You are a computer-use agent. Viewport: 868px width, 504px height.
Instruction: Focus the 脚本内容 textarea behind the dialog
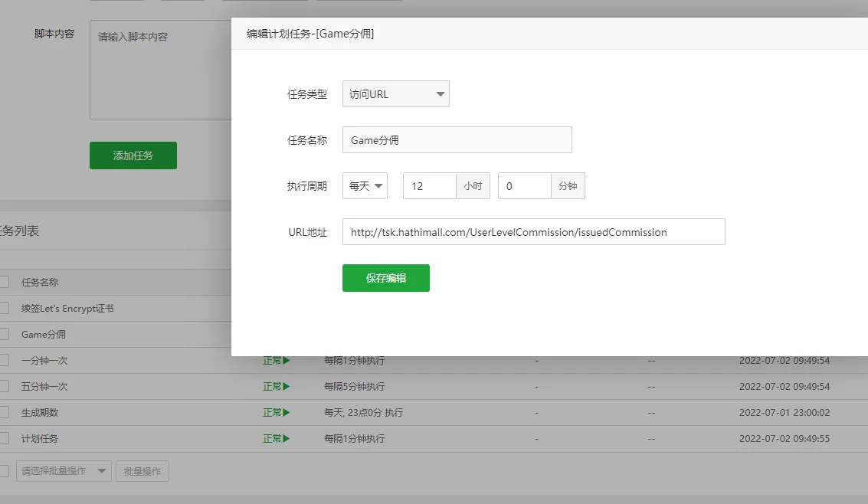tap(161, 70)
